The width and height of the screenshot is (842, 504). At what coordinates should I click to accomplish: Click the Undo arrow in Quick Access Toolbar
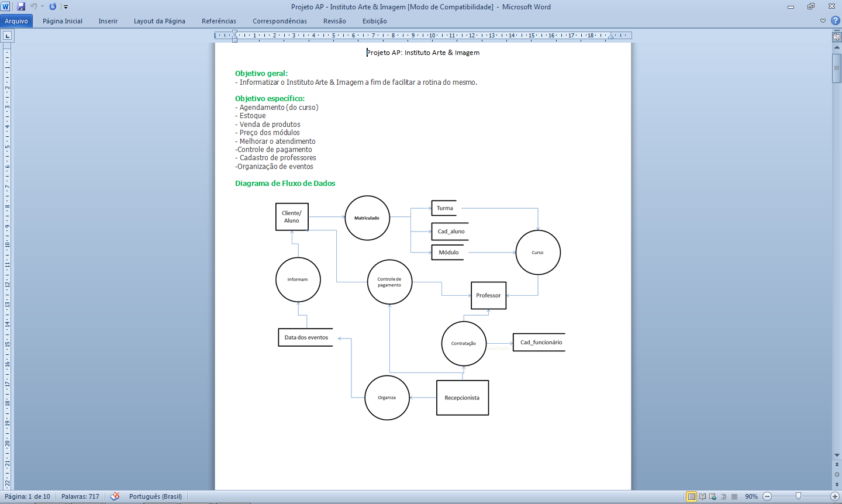tap(33, 6)
